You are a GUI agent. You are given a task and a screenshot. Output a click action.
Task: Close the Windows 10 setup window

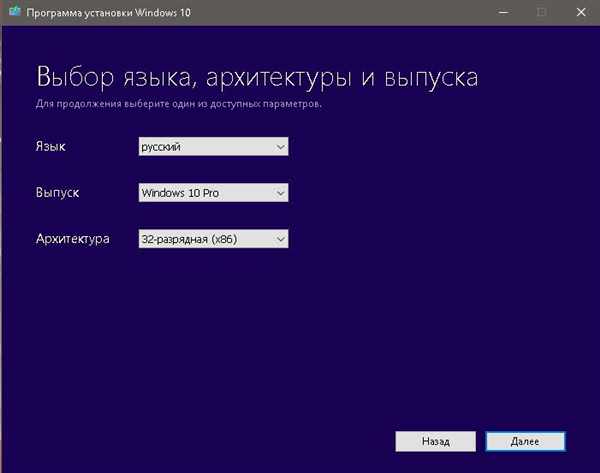(x=581, y=12)
